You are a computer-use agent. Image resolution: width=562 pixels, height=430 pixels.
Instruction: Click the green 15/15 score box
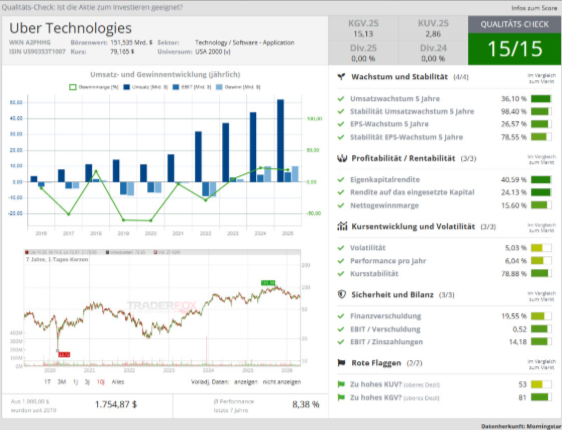point(514,49)
